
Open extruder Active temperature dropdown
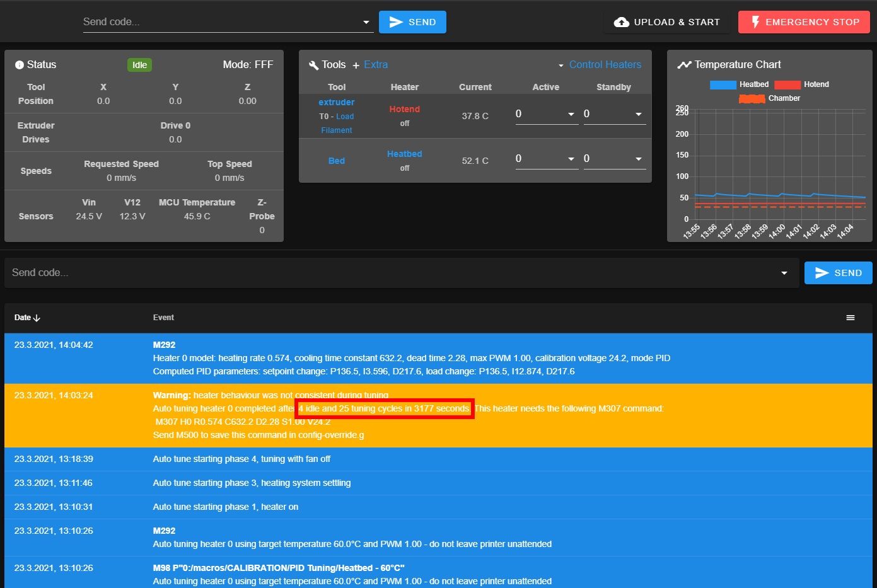click(x=571, y=114)
